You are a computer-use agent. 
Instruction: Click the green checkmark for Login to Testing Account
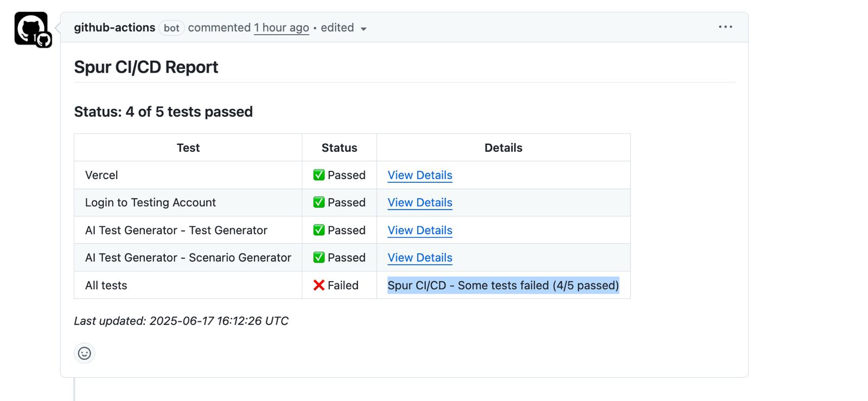click(319, 202)
